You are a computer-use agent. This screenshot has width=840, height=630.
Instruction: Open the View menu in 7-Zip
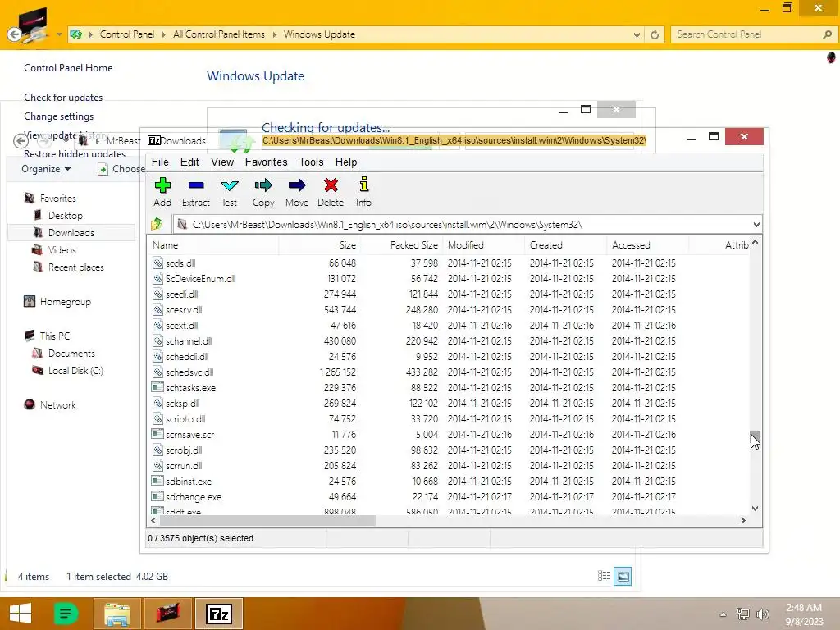tap(221, 162)
